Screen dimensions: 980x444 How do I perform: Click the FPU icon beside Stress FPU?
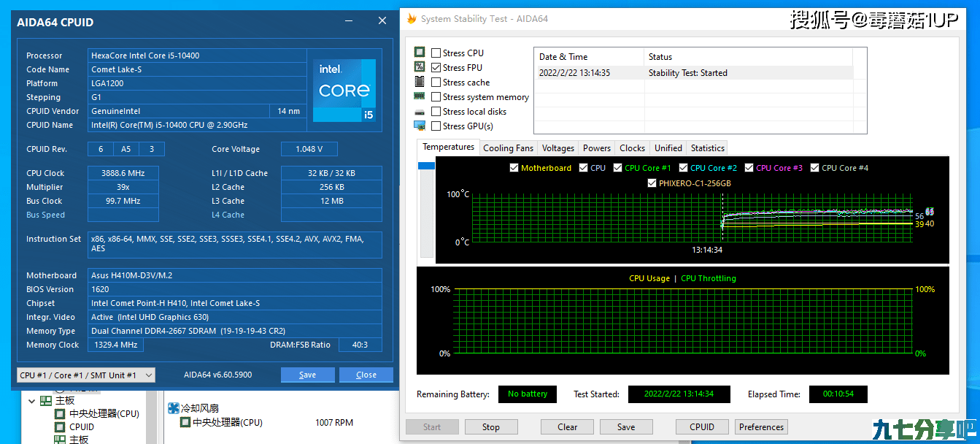click(420, 67)
